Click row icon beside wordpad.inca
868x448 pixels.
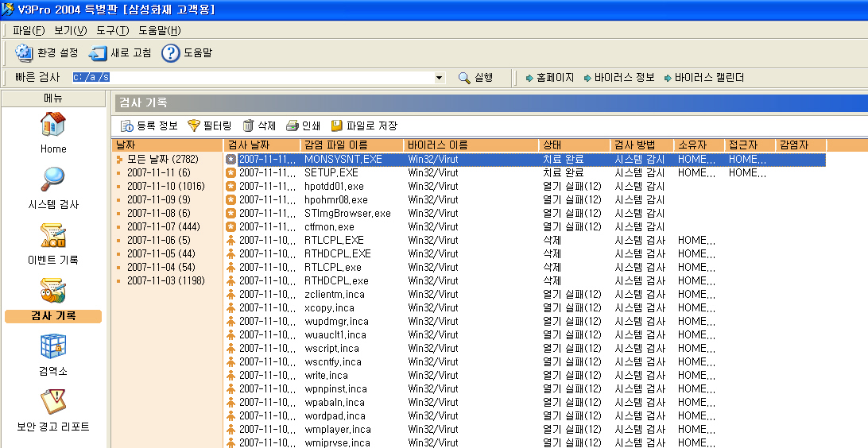pos(231,416)
